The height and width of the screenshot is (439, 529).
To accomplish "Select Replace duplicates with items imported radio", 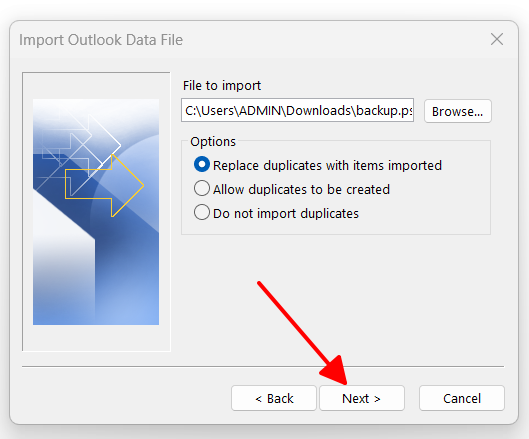I will (202, 165).
